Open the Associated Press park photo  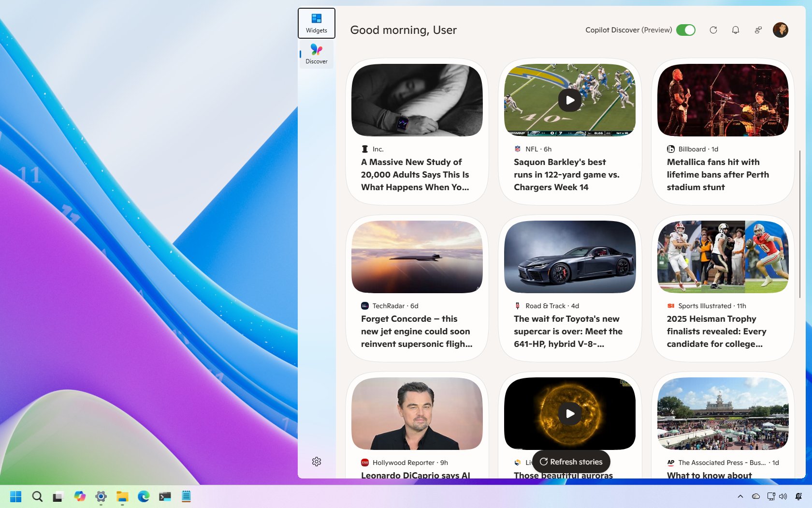723,414
